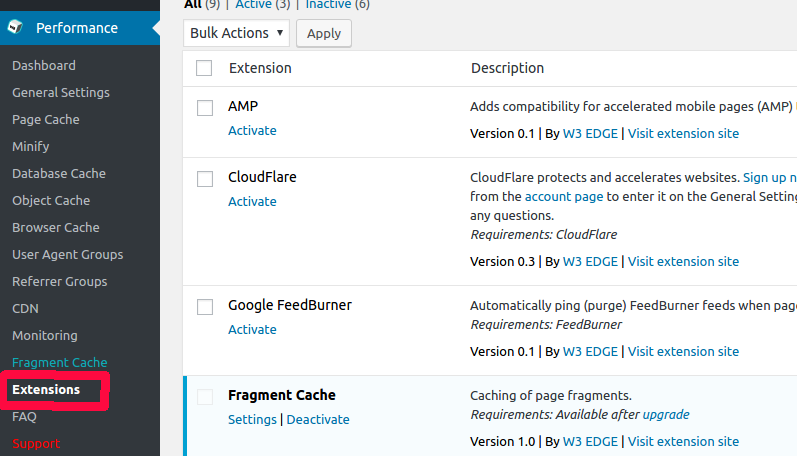Open CloudFlare account page link
The height and width of the screenshot is (456, 797).
click(564, 197)
